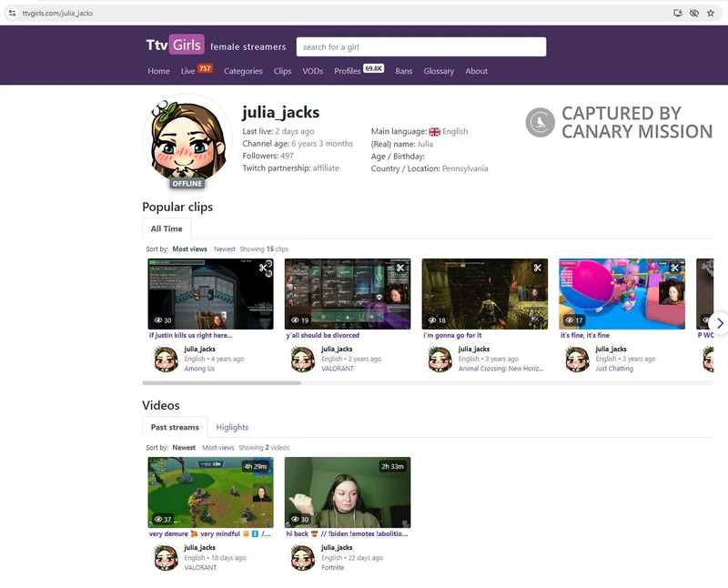Click the install app icon in address bar

coord(677,13)
